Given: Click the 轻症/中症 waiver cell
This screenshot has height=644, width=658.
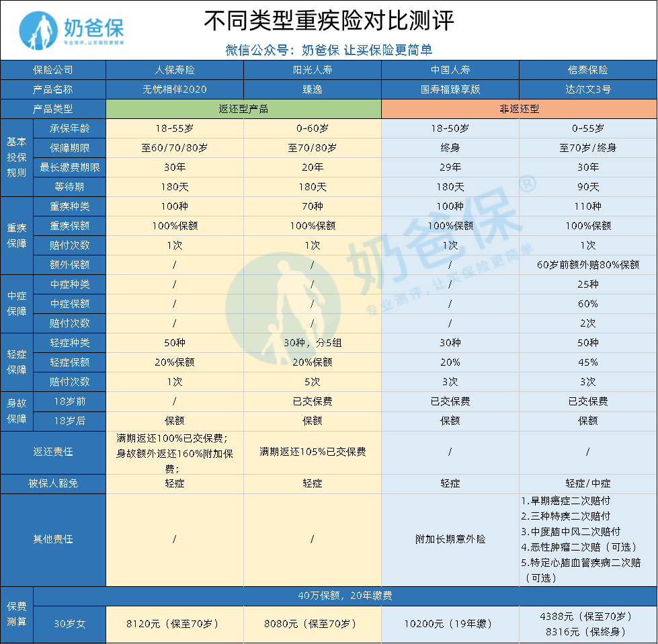Looking at the screenshot, I should coord(588,483).
